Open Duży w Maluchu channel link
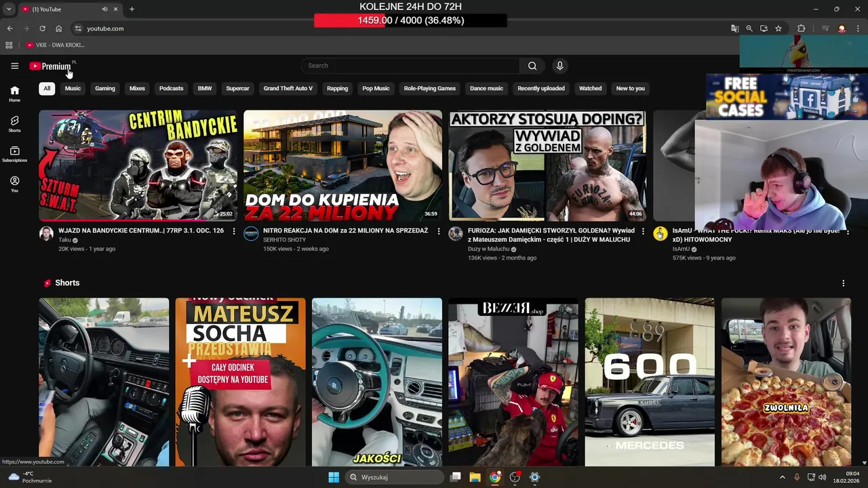 488,249
